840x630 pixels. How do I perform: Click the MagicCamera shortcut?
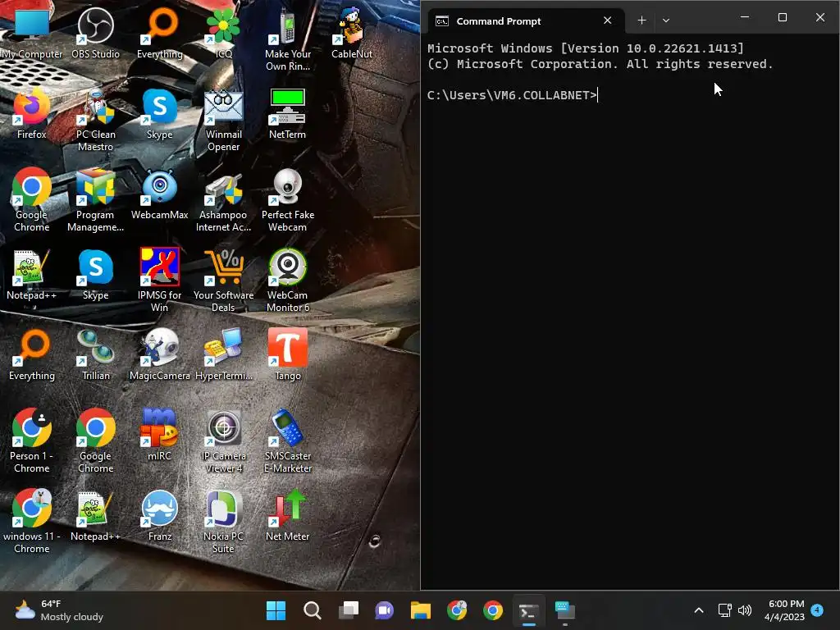coord(160,355)
